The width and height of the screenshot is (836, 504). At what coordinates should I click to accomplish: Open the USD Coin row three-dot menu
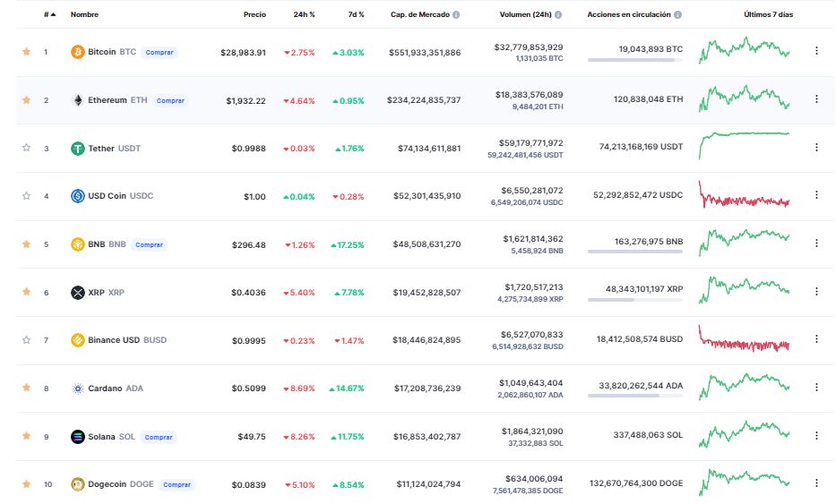pyautogui.click(x=816, y=195)
